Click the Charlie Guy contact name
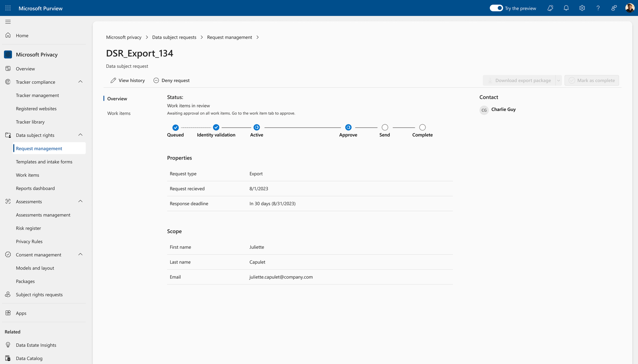 (504, 109)
